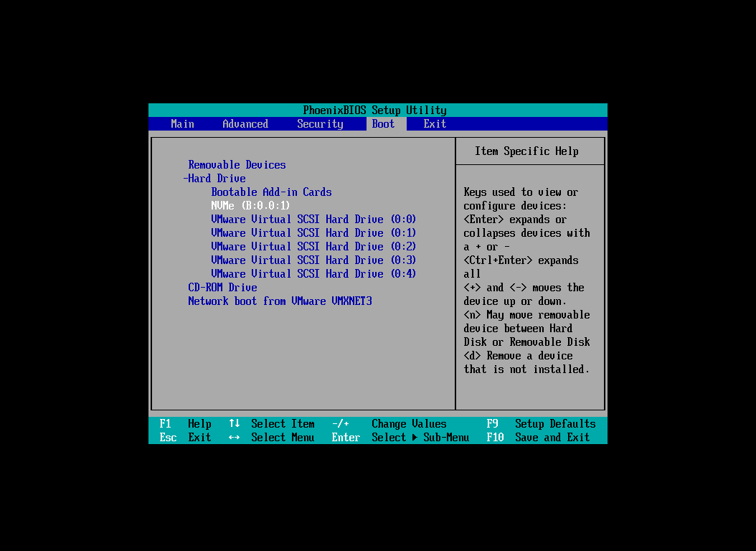The image size is (756, 551).
Task: Select Network boot from VMware VMXNET3
Action: tap(280, 301)
